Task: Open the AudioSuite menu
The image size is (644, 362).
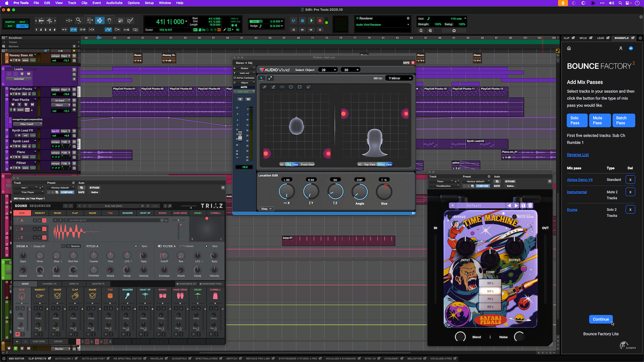Action: 114,3
